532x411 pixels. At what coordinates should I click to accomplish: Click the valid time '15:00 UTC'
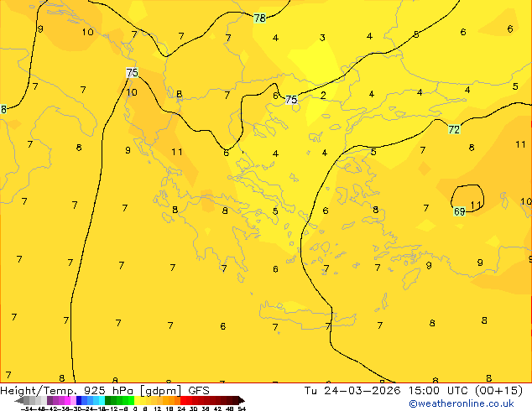[x=439, y=391]
